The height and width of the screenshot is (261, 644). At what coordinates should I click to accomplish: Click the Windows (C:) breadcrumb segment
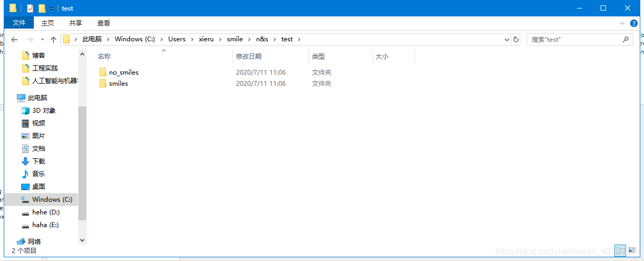click(135, 39)
